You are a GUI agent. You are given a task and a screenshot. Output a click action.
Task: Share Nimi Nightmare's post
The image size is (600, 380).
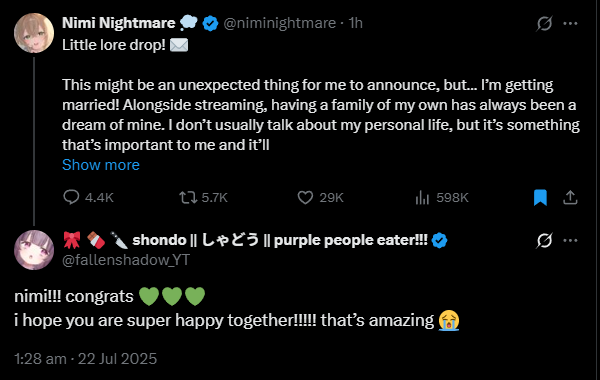[x=570, y=197]
